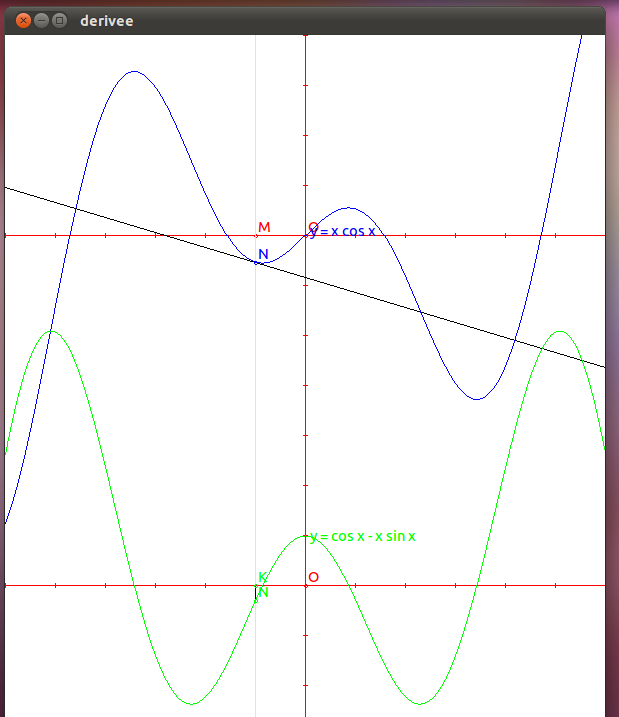Image resolution: width=619 pixels, height=717 pixels.
Task: Click the O origin label of lower graph
Action: click(313, 577)
